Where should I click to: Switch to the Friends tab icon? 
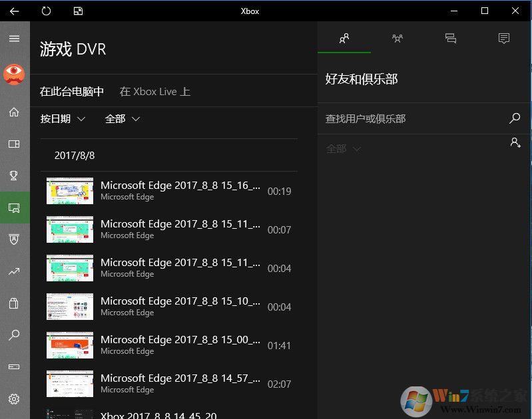(344, 38)
